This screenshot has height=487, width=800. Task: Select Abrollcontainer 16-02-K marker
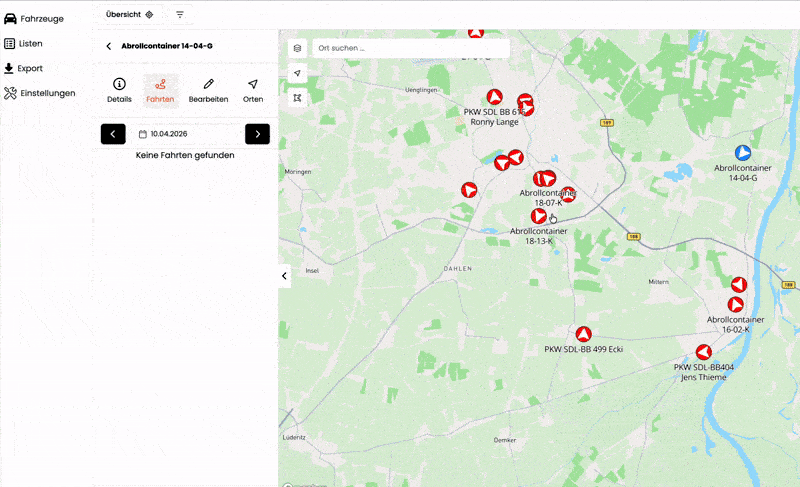coord(735,305)
